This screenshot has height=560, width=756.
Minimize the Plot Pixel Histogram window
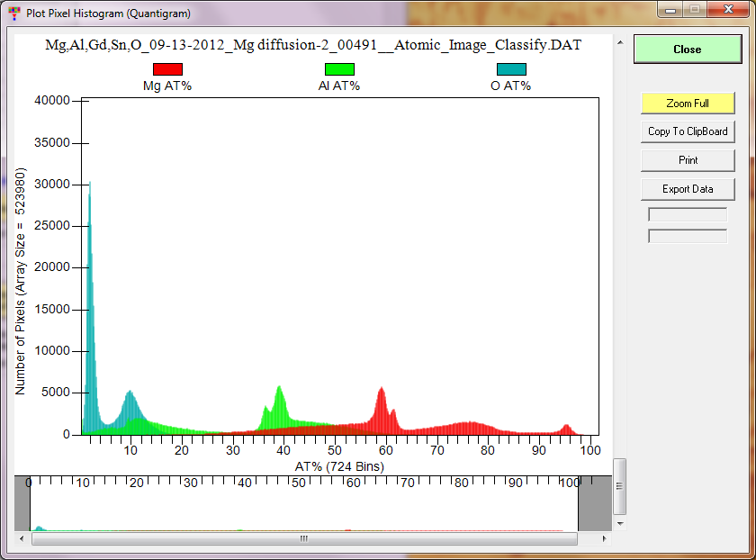[x=670, y=9]
